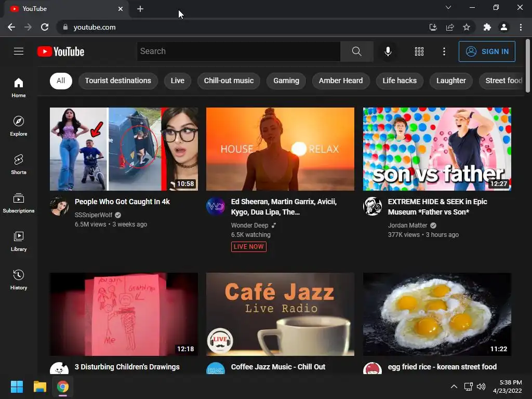Bookmark this page with the star icon
Screen dimensions: 532x399
tap(467, 27)
